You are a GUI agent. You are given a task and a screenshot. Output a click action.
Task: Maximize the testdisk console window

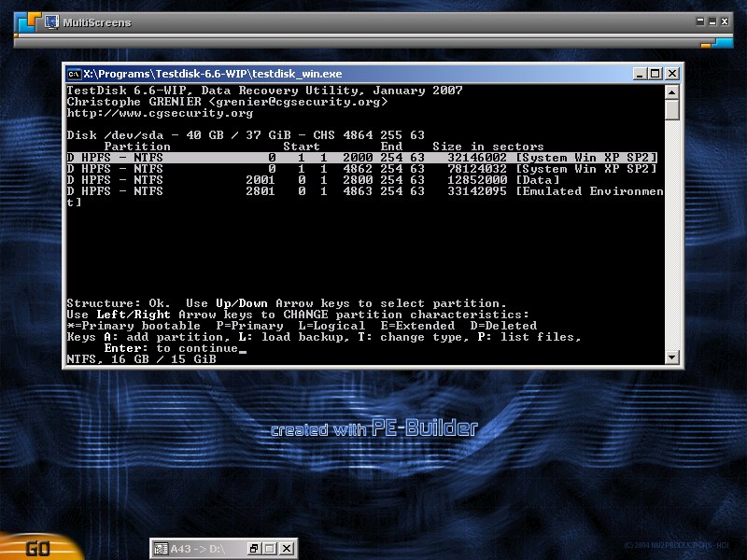[655, 74]
